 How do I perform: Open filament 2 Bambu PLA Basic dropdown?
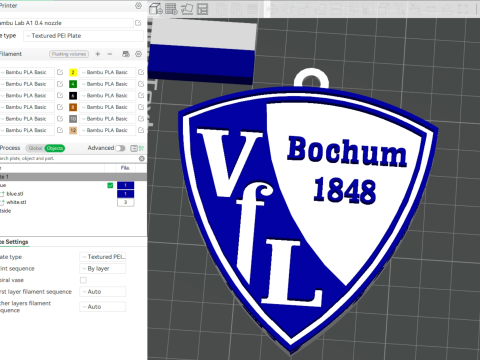(x=107, y=72)
